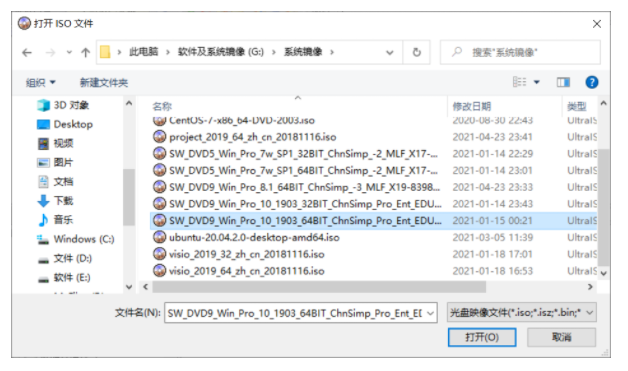Expand the chevron after 此电脑 breadcrumb
This screenshot has width=628, height=371.
168,52
